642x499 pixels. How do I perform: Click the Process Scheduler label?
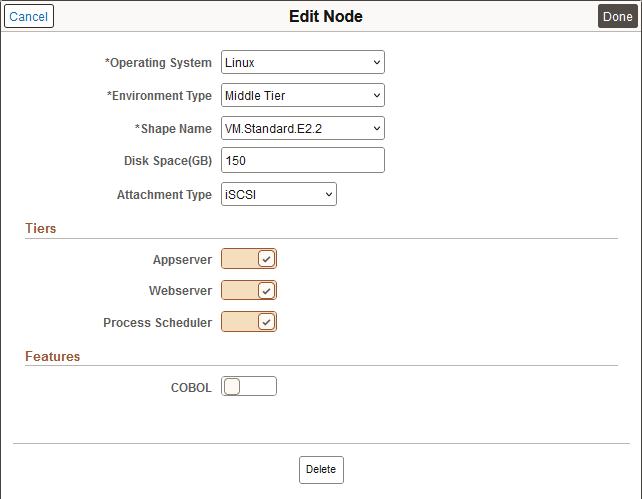[x=158, y=323]
